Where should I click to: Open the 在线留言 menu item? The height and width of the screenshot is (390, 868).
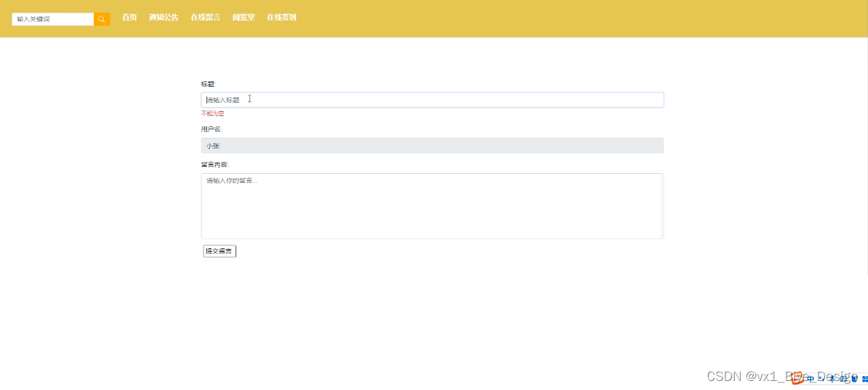pos(205,17)
